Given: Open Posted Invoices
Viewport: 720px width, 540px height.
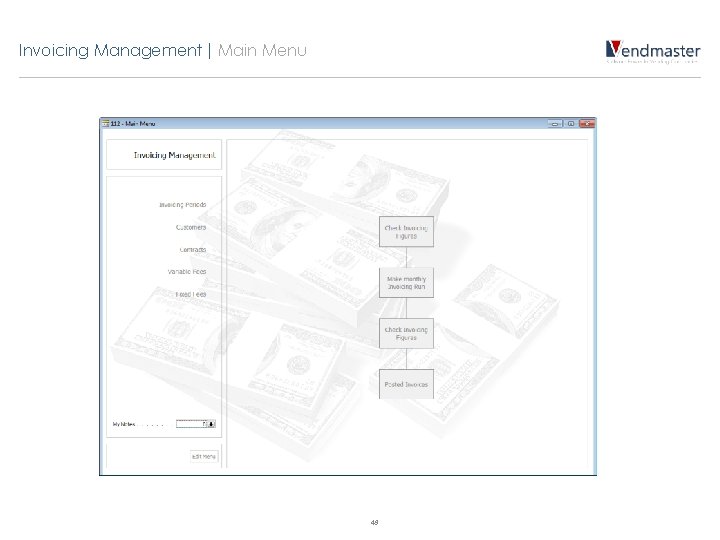Looking at the screenshot, I should pyautogui.click(x=406, y=384).
